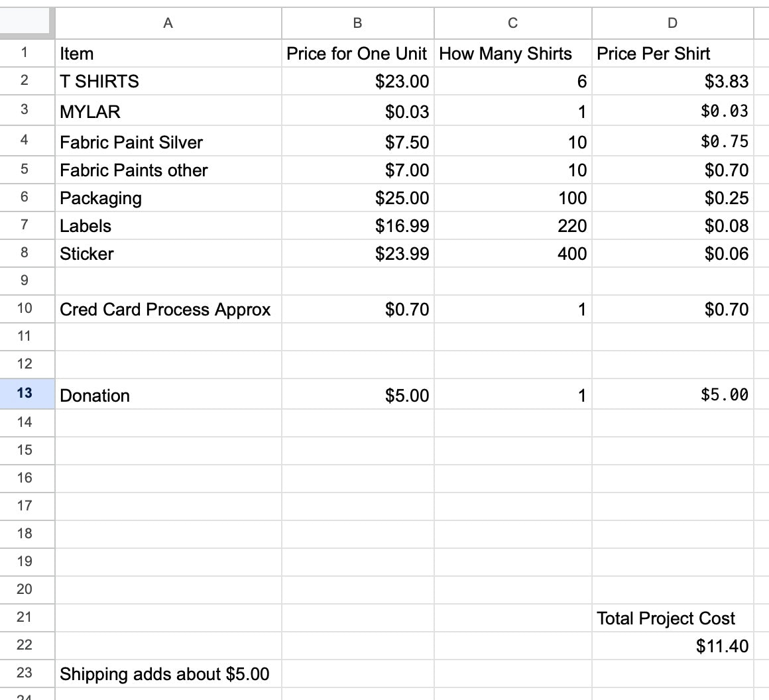Click the Cred Card Process Approx cell
The width and height of the screenshot is (769, 700).
168,310
